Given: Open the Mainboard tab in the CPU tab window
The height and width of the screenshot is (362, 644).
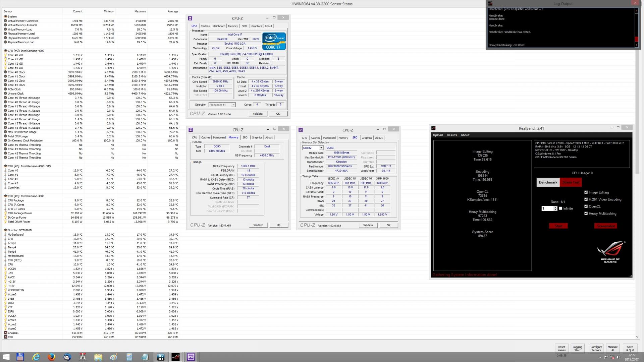Looking at the screenshot, I should pos(219,26).
